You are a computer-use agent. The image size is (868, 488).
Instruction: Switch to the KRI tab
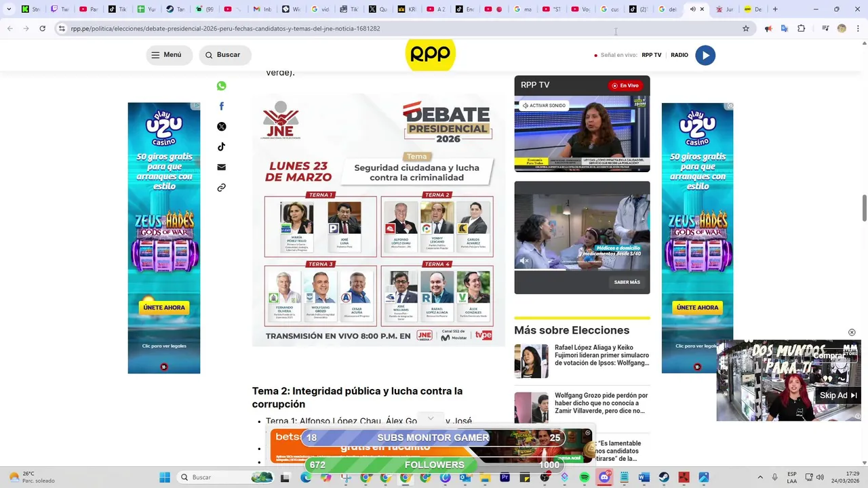407,9
